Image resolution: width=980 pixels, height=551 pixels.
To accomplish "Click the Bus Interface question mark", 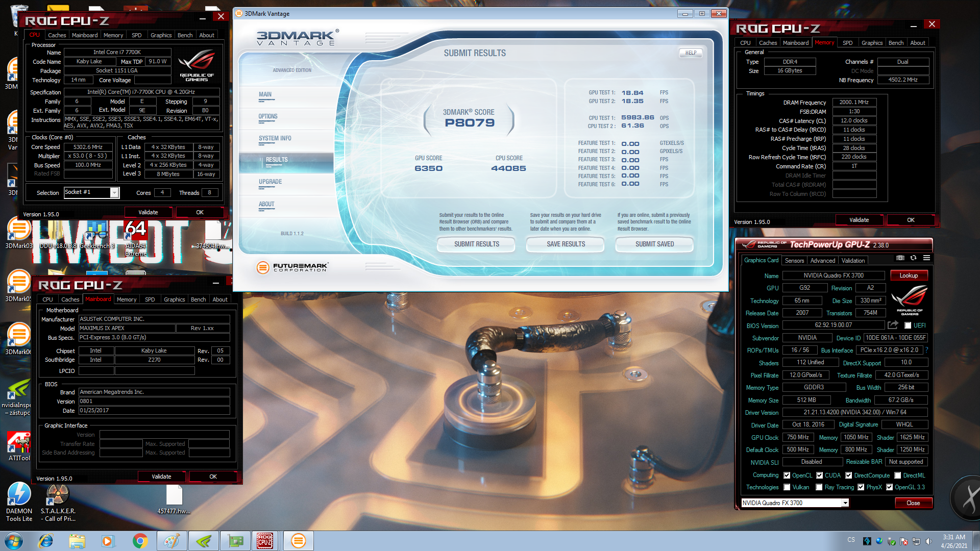I will click(926, 350).
